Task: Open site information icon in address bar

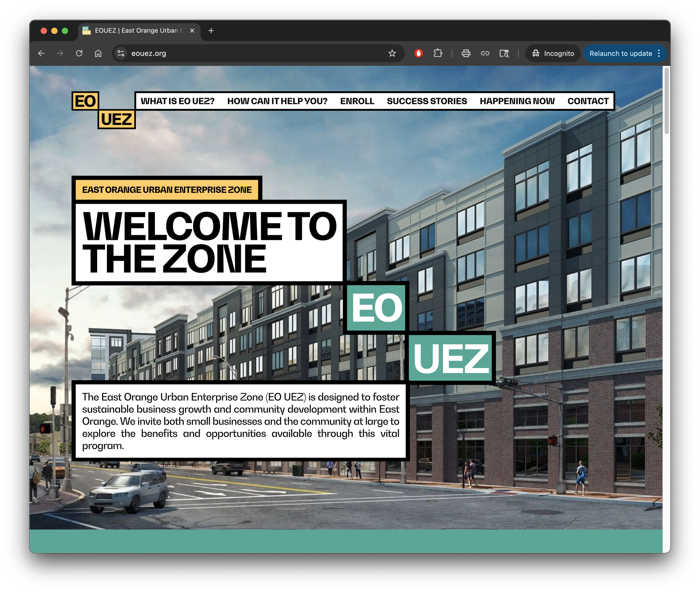Action: [x=121, y=53]
